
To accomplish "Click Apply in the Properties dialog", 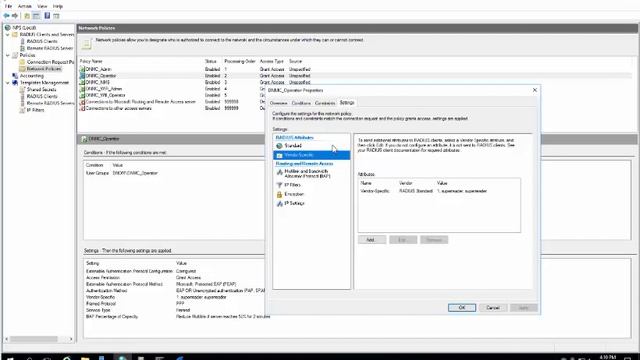I will (524, 308).
